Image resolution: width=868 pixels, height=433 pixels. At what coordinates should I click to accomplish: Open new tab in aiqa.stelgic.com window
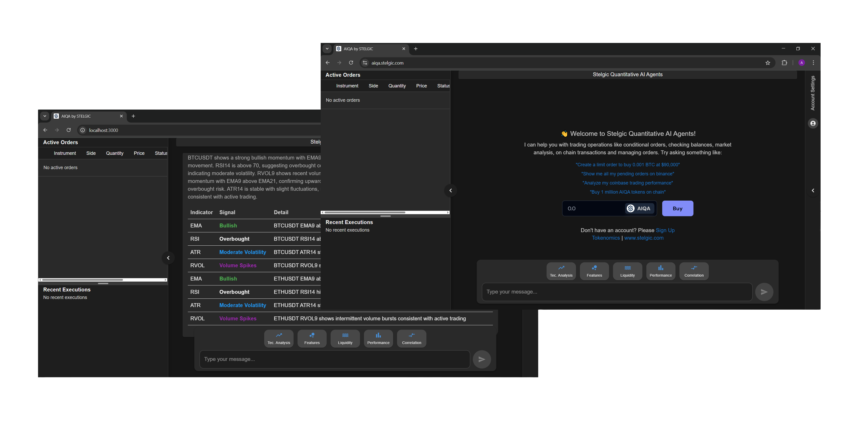click(416, 49)
